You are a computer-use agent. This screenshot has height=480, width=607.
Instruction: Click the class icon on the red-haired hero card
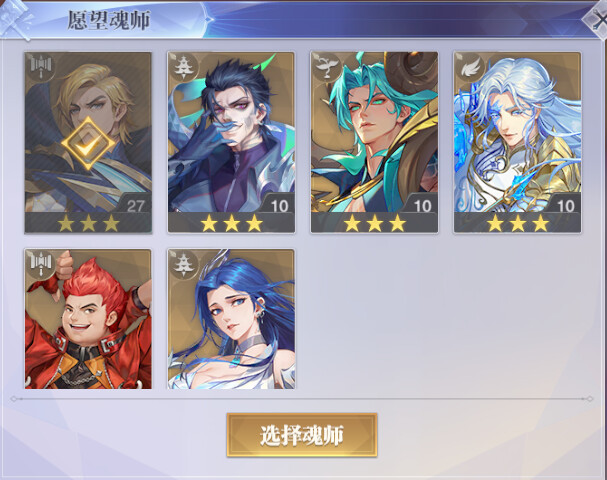point(40,263)
